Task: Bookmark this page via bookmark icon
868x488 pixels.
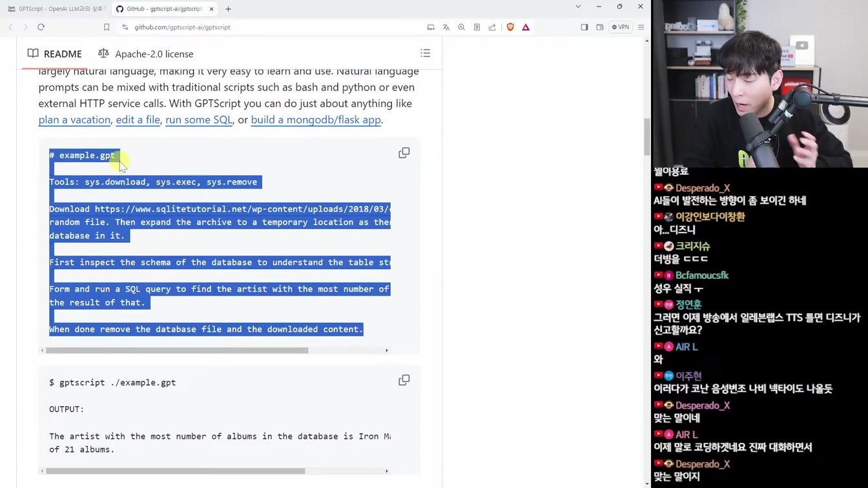Action: 107,27
